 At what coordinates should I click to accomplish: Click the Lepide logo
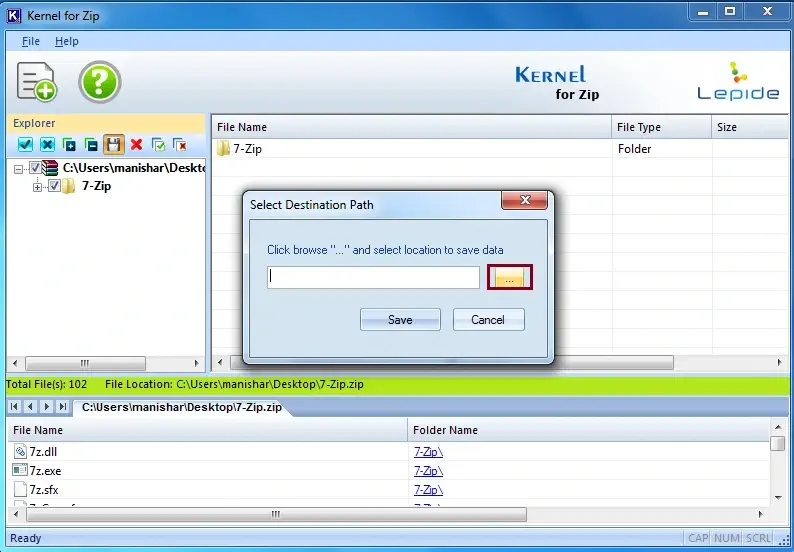click(738, 81)
